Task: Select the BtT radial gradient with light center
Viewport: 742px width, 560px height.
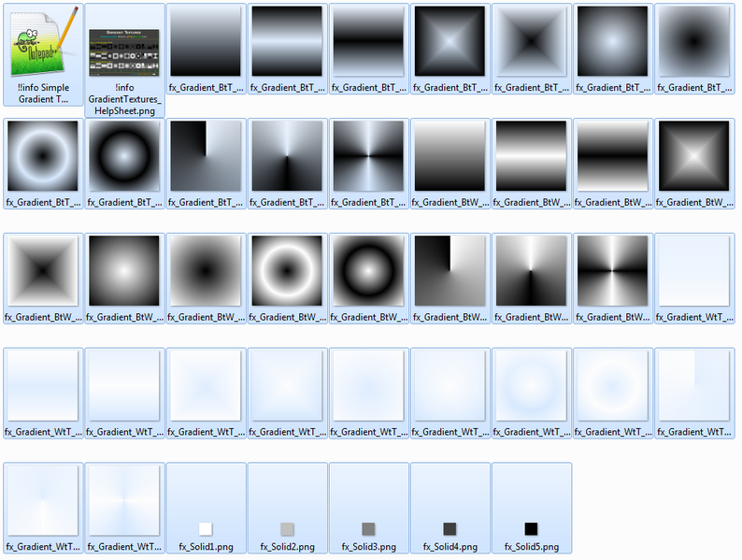Action: pyautogui.click(x=613, y=49)
